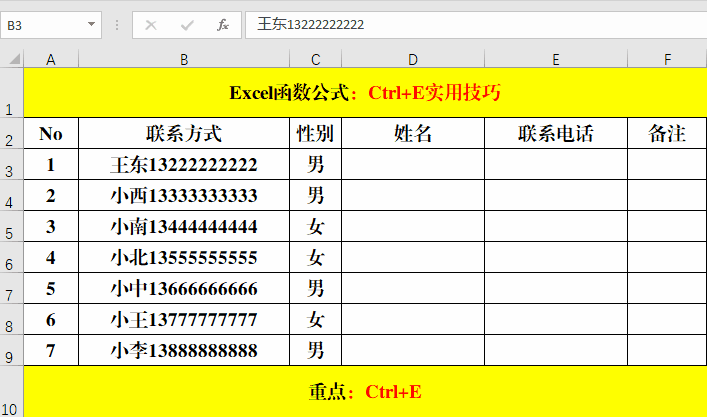Screen dimensions: 707x417
Task: Click the empty 联系电话 cell in 王东's row
Action: click(556, 165)
